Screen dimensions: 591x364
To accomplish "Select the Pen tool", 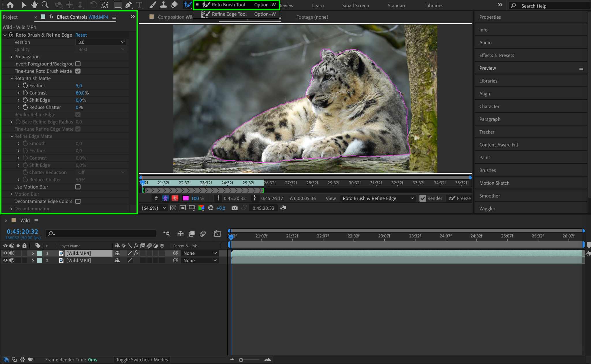I will click(x=128, y=5).
